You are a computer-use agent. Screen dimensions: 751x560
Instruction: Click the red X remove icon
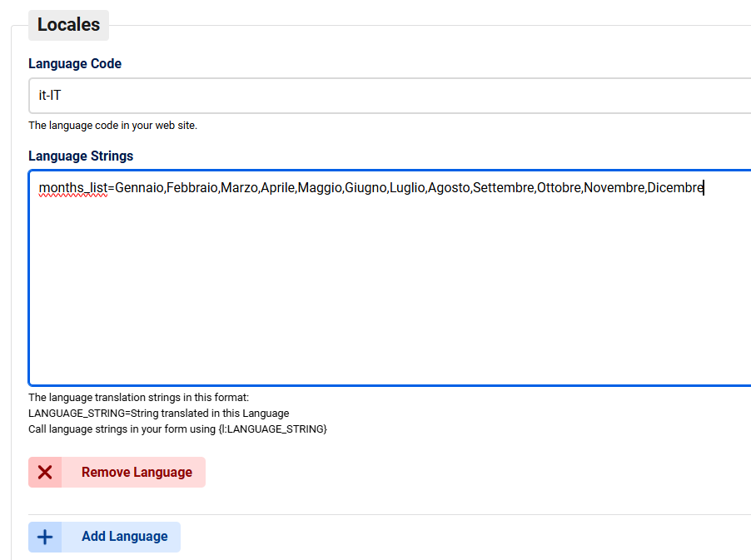[45, 473]
